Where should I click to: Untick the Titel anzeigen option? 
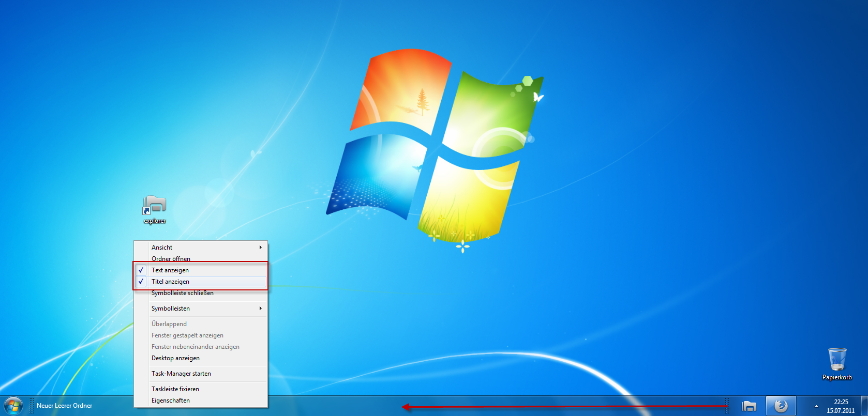coord(201,282)
